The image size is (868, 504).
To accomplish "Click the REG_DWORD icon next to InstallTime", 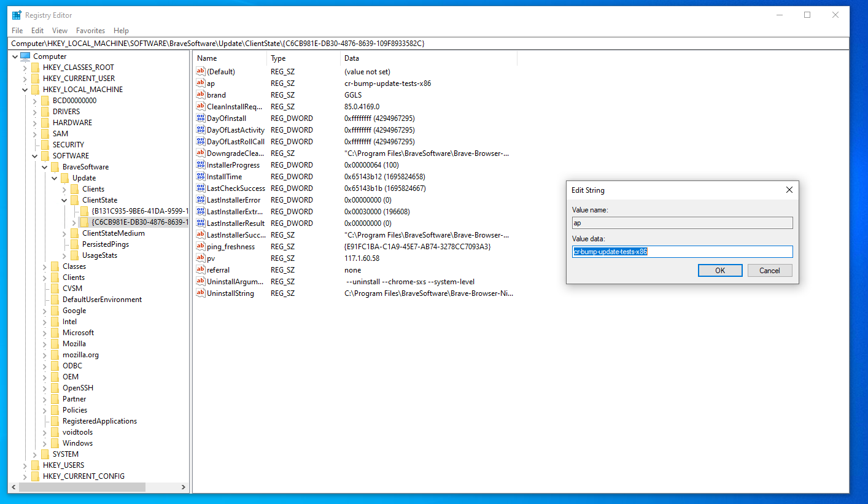I will tap(201, 176).
